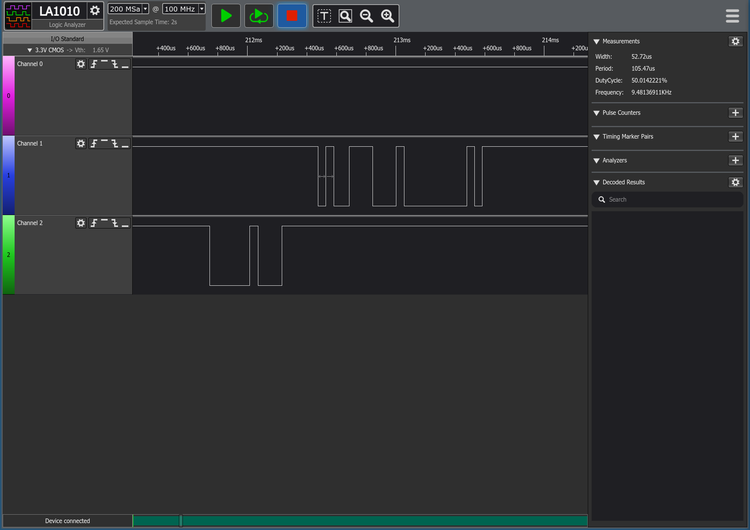Add a new pulse counter
Image resolution: width=750 pixels, height=530 pixels.
click(736, 113)
